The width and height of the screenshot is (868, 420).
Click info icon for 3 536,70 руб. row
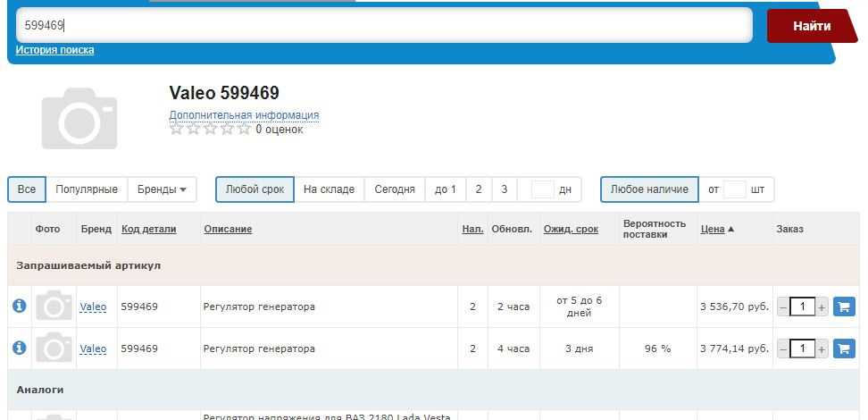19,307
